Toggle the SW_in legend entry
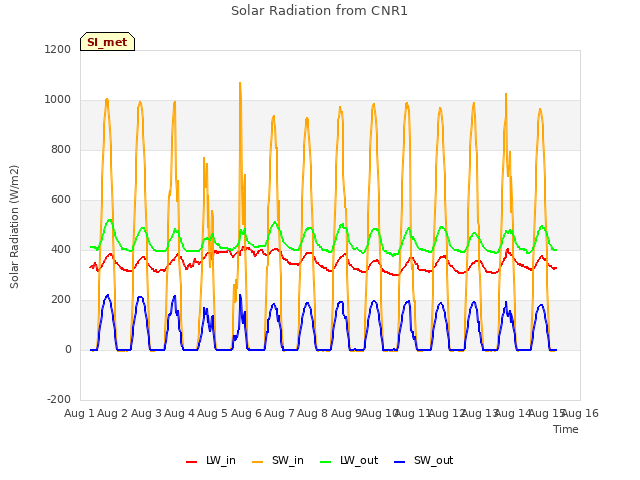This screenshot has height=480, width=640. point(278,460)
